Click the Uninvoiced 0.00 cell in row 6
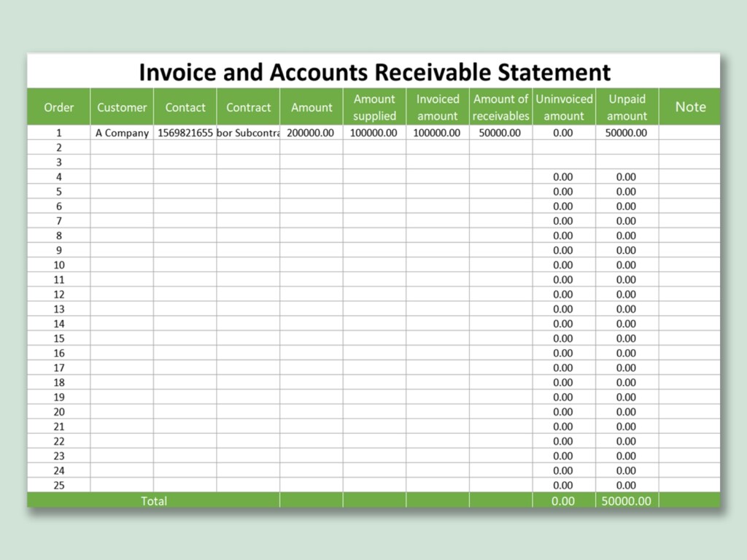The width and height of the screenshot is (747, 560). (x=563, y=206)
